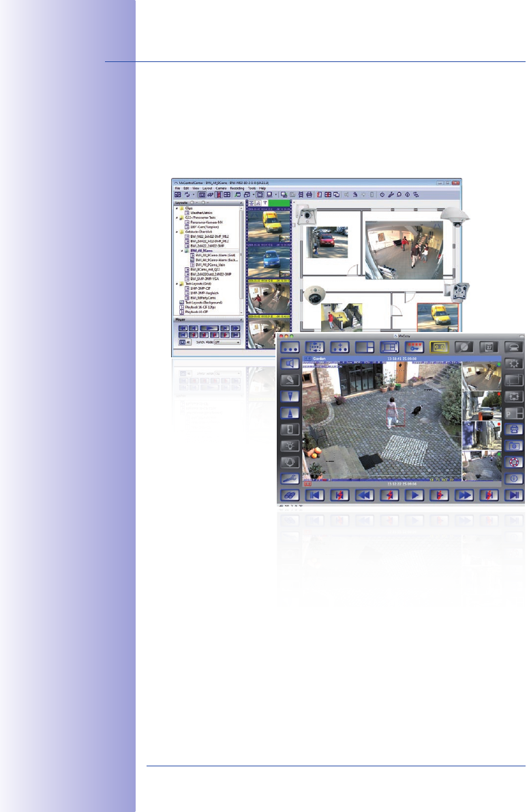Open the Help menu in MxControlCenter
The width and height of the screenshot is (529, 812).
tap(262, 188)
